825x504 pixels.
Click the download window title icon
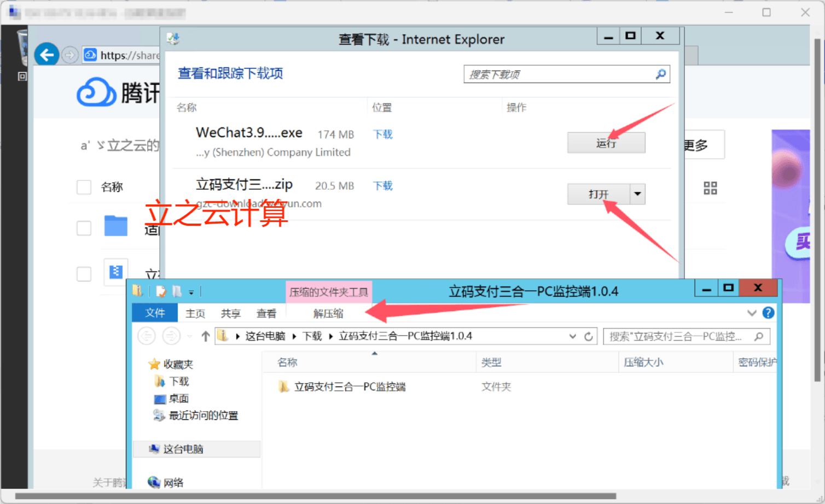click(173, 39)
